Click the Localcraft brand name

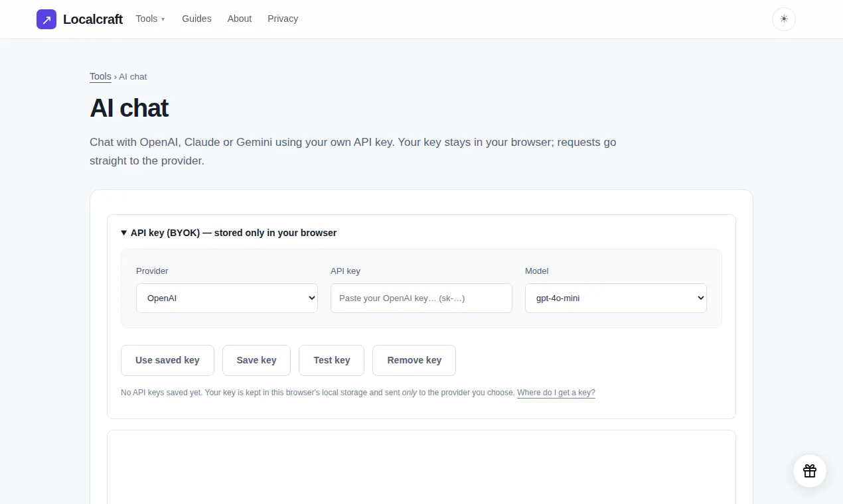[x=93, y=19]
